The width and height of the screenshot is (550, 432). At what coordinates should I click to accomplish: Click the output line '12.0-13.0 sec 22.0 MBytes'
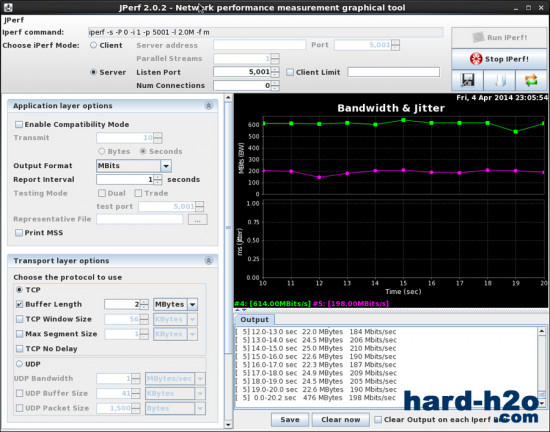pos(316,332)
